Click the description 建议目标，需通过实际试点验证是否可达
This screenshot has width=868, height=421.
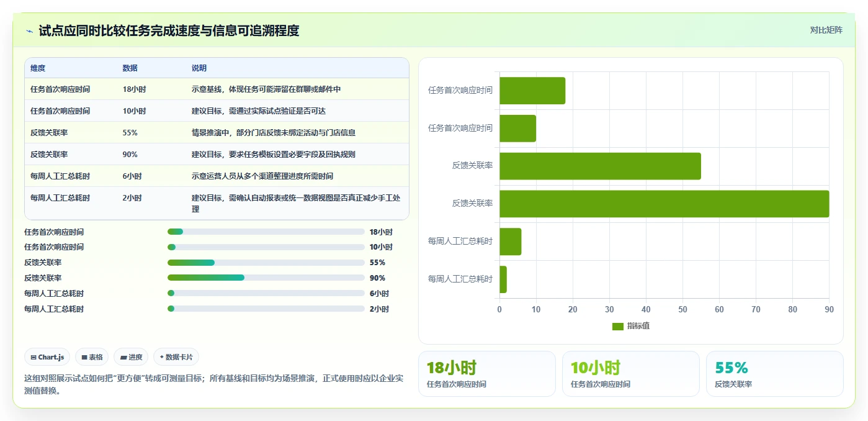[x=259, y=111]
